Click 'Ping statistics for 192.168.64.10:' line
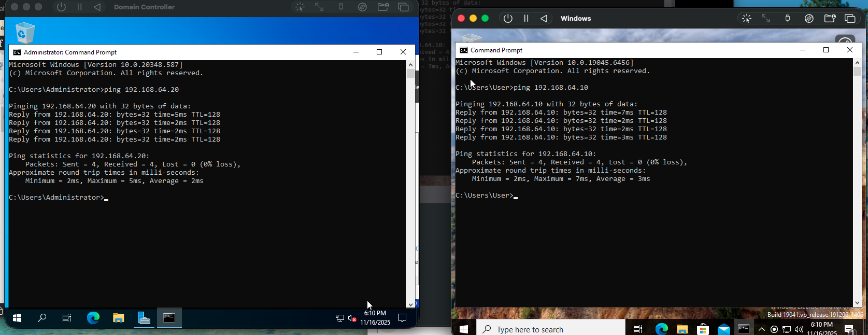 pos(526,154)
